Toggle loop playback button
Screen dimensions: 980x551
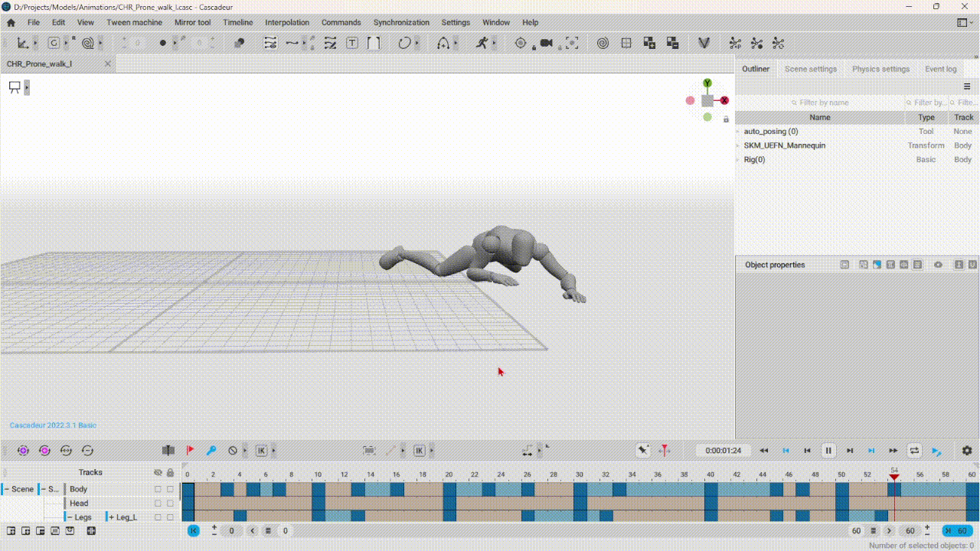click(x=914, y=451)
